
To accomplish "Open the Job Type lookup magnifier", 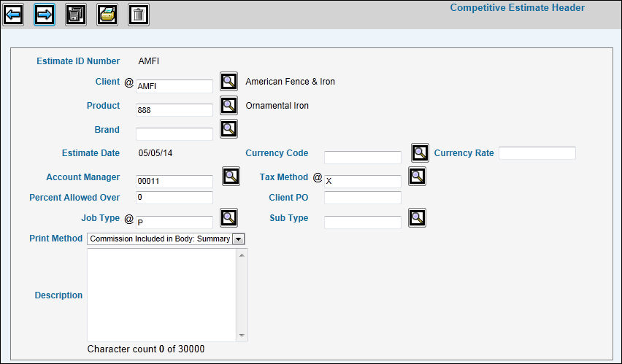I will (229, 217).
